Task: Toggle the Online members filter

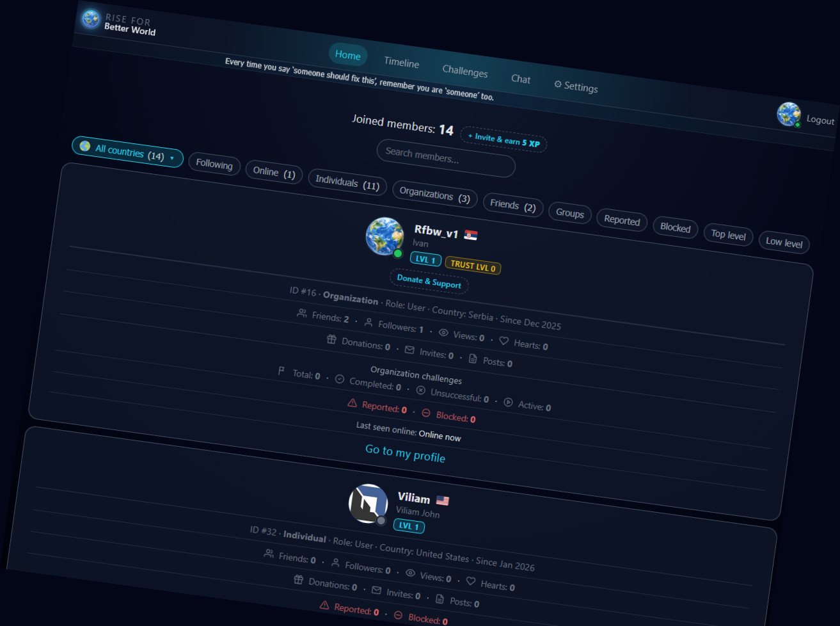Action: [274, 173]
